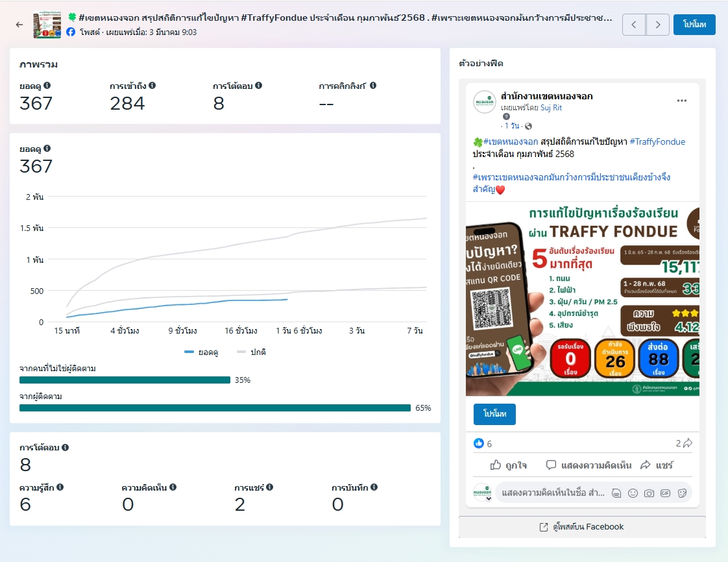
Task: Click the ถูกใจ like button
Action: coord(509,465)
